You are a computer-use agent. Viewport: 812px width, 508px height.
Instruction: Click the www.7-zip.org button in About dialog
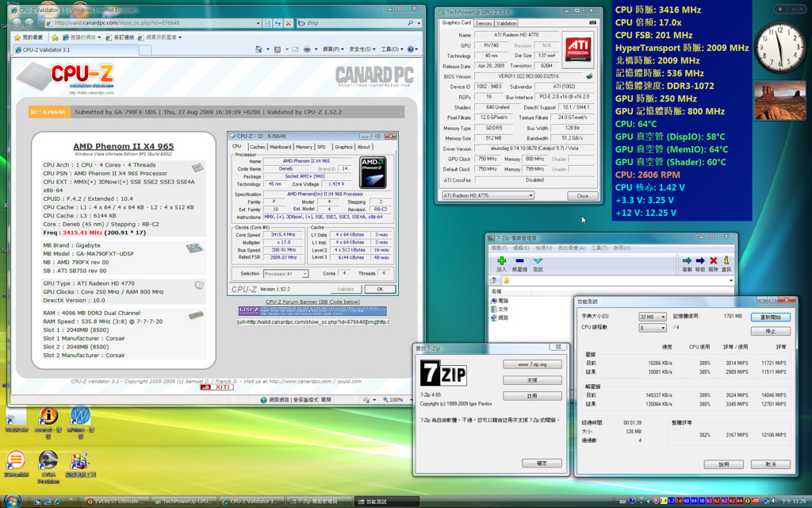point(532,364)
